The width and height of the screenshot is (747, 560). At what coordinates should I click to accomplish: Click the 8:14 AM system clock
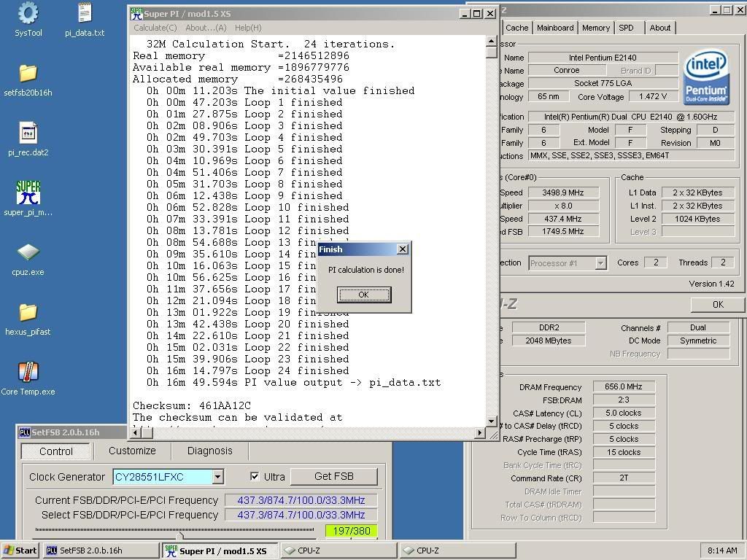point(722,551)
